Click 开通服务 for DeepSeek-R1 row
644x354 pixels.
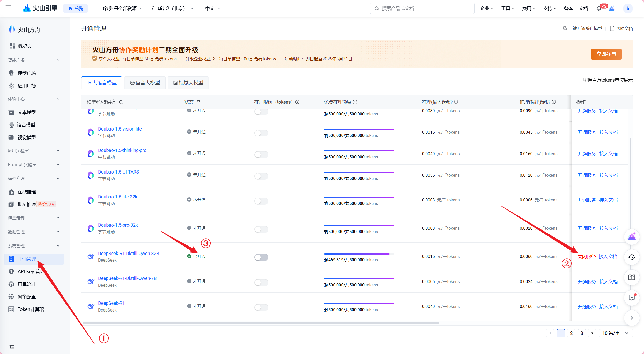point(587,306)
